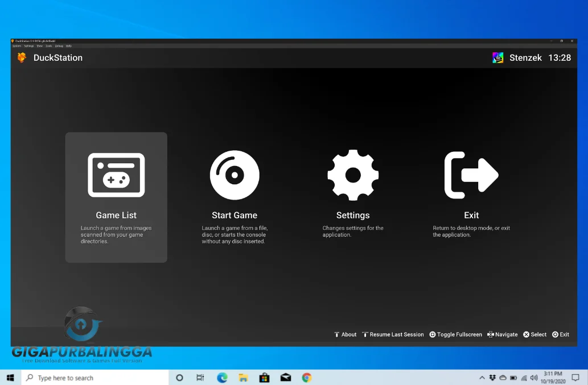
Task: Open the Action Center notifications icon
Action: [575, 378]
